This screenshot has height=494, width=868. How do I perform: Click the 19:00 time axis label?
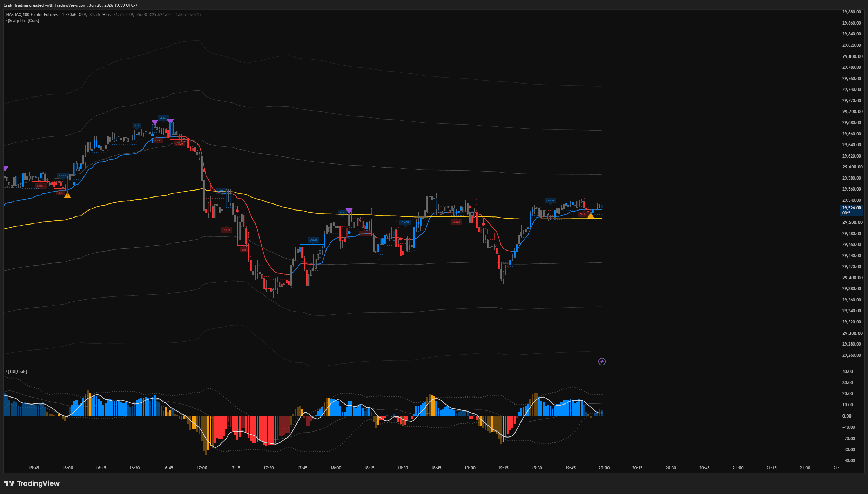(x=470, y=468)
